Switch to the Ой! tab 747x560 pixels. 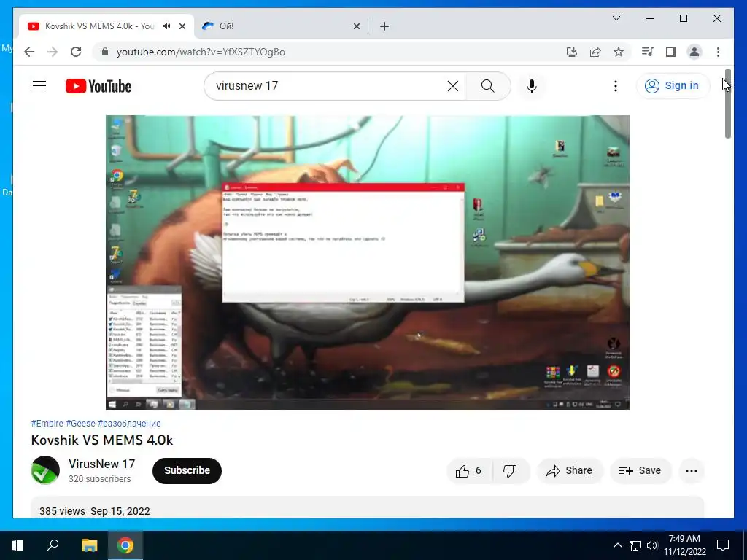click(281, 26)
